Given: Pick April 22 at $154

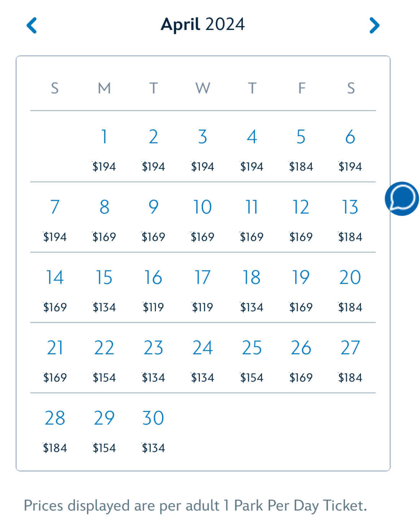Looking at the screenshot, I should 104,361.
